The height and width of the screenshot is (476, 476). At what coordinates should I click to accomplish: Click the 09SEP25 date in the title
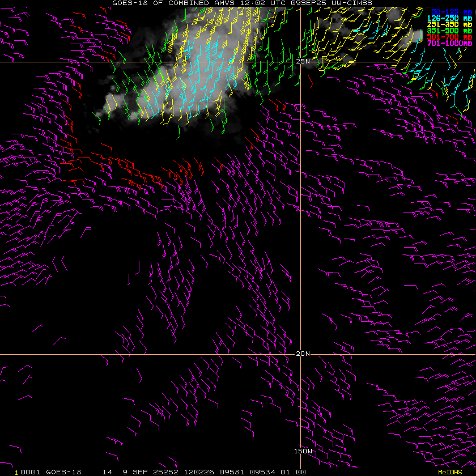click(309, 3)
